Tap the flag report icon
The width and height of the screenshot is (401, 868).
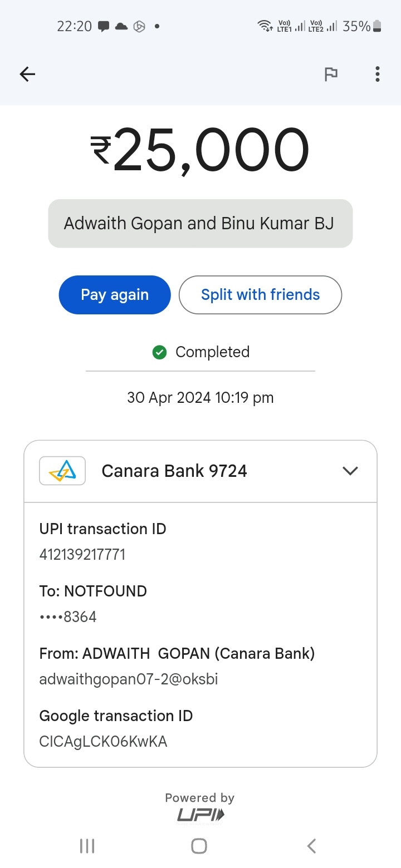point(331,74)
